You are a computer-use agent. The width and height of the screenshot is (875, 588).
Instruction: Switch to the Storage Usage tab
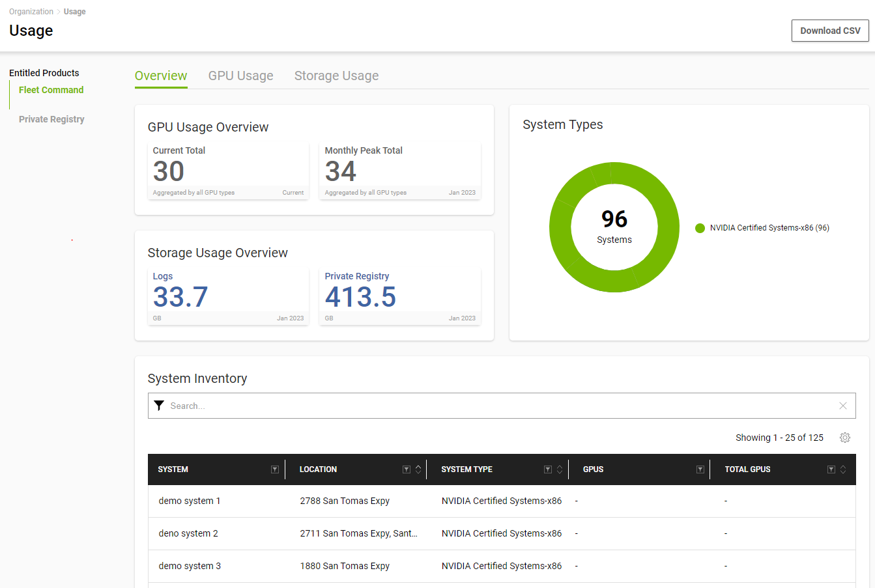click(336, 76)
